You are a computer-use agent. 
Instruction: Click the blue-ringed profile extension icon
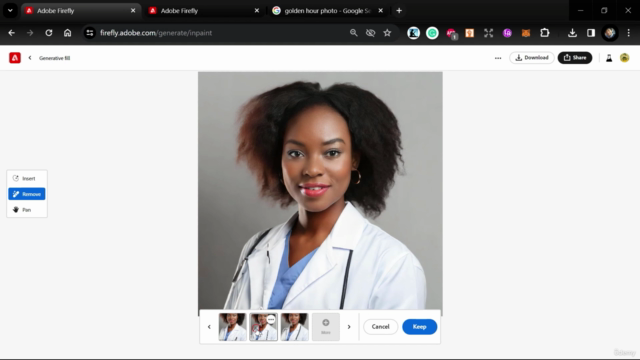[413, 33]
